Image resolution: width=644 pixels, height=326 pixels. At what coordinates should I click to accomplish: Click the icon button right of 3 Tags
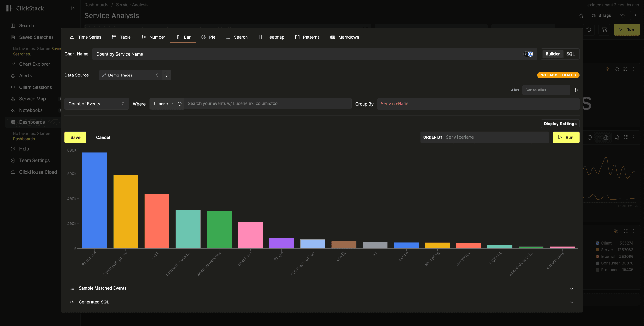(x=622, y=16)
